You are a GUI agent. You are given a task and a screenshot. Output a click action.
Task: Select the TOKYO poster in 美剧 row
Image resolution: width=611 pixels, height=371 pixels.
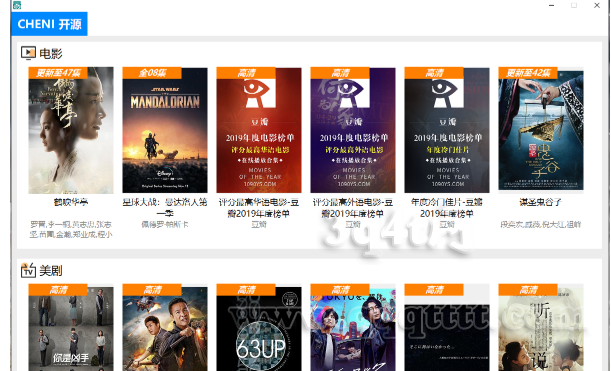353,328
